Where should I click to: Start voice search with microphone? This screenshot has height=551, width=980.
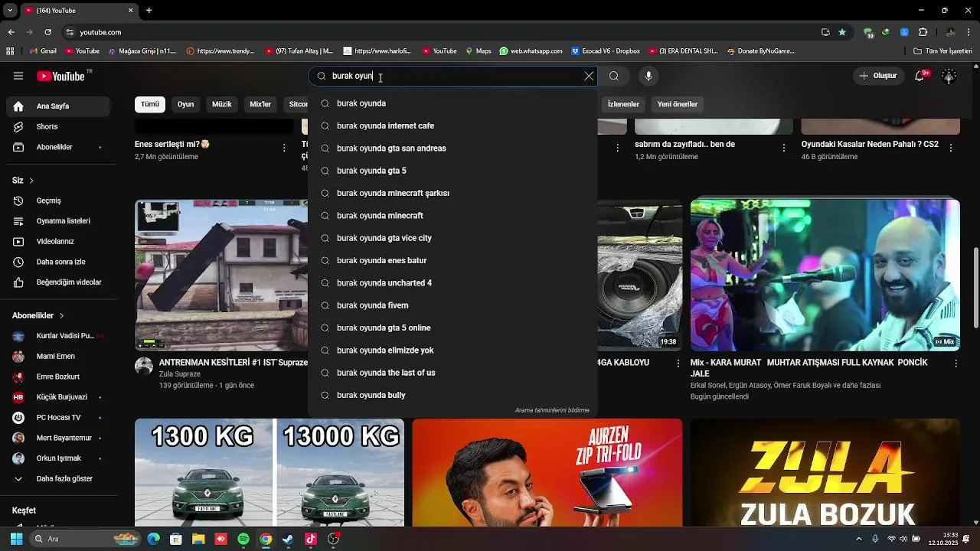pyautogui.click(x=648, y=76)
